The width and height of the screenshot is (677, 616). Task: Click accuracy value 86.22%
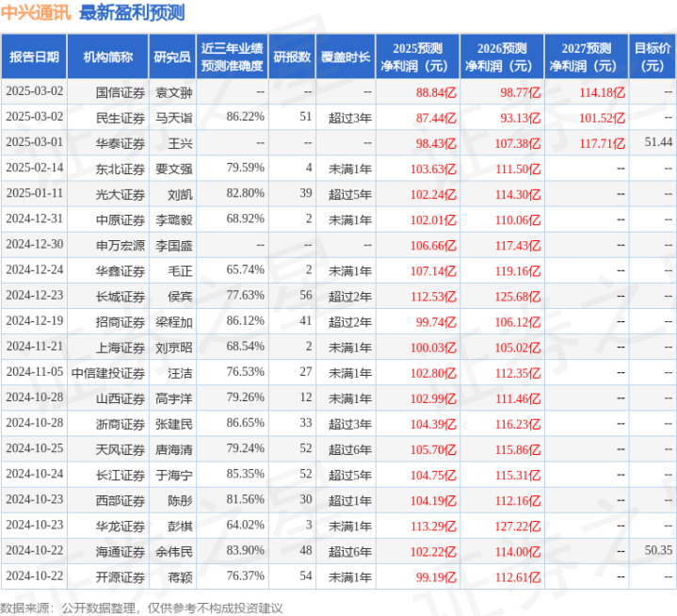245,116
